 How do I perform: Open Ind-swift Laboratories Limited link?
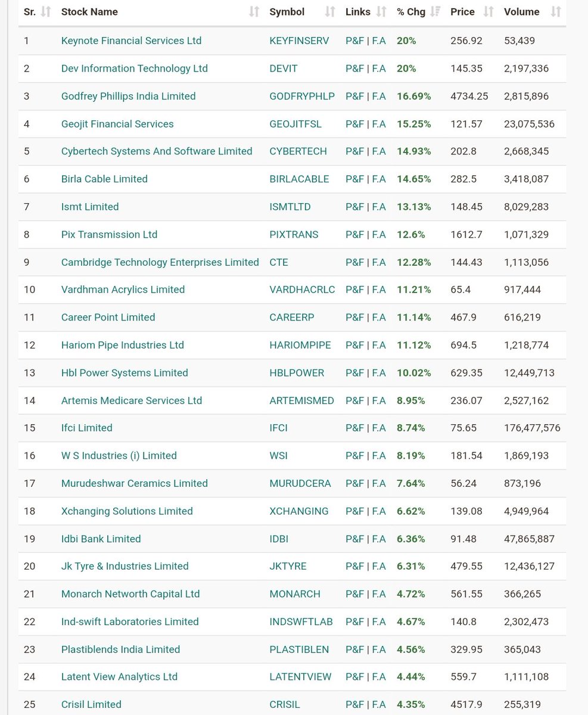pos(130,621)
